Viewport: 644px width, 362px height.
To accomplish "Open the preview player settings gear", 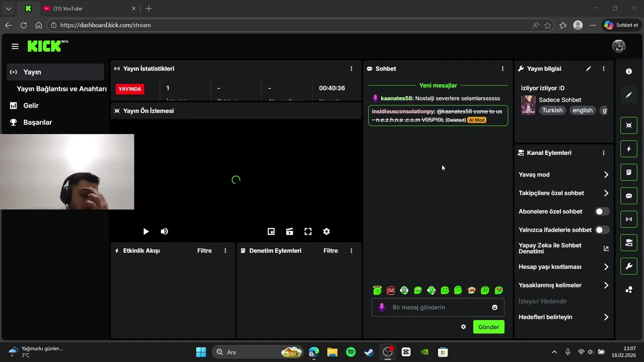I will pos(327,231).
